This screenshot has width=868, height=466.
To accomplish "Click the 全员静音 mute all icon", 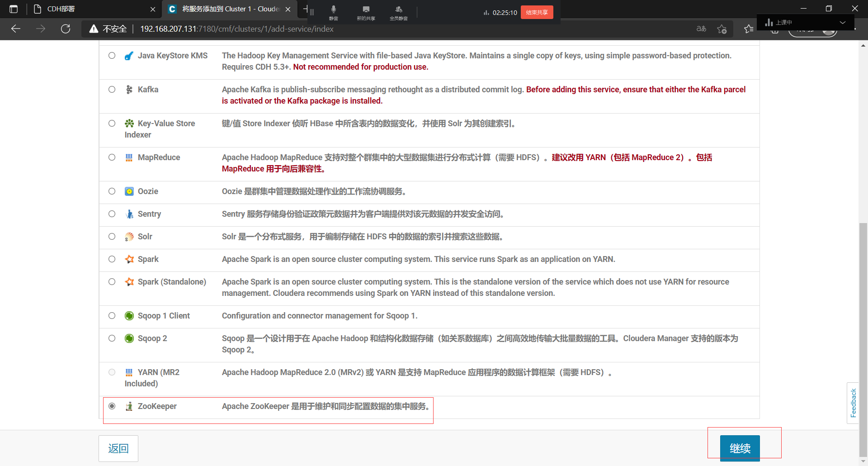I will point(399,12).
